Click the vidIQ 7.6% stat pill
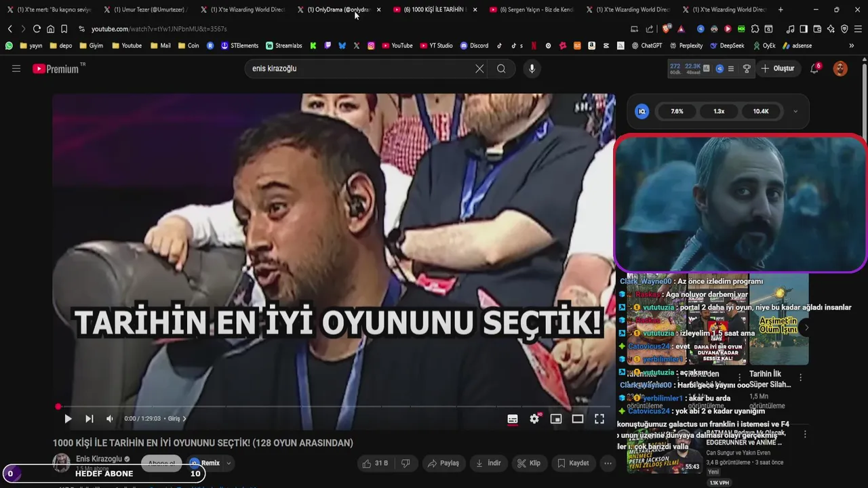Image resolution: width=868 pixels, height=488 pixels. coord(677,111)
